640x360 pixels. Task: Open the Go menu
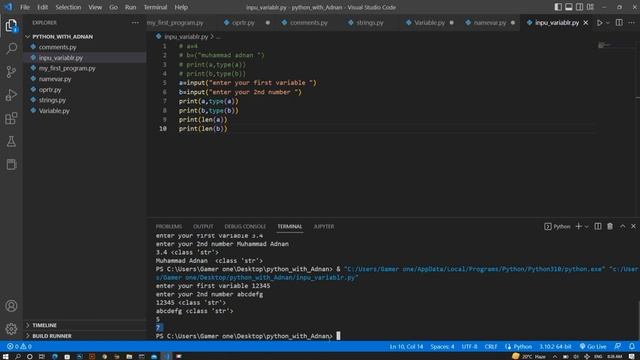pos(113,7)
